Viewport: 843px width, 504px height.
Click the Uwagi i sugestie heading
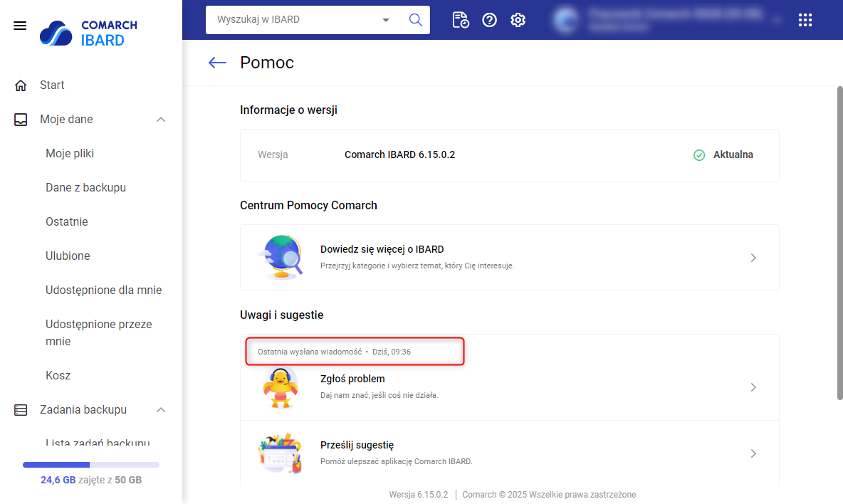point(282,315)
